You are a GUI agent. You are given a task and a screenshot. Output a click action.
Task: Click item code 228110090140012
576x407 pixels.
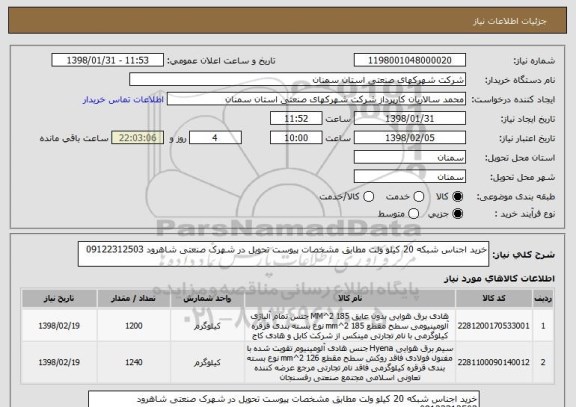click(x=494, y=363)
